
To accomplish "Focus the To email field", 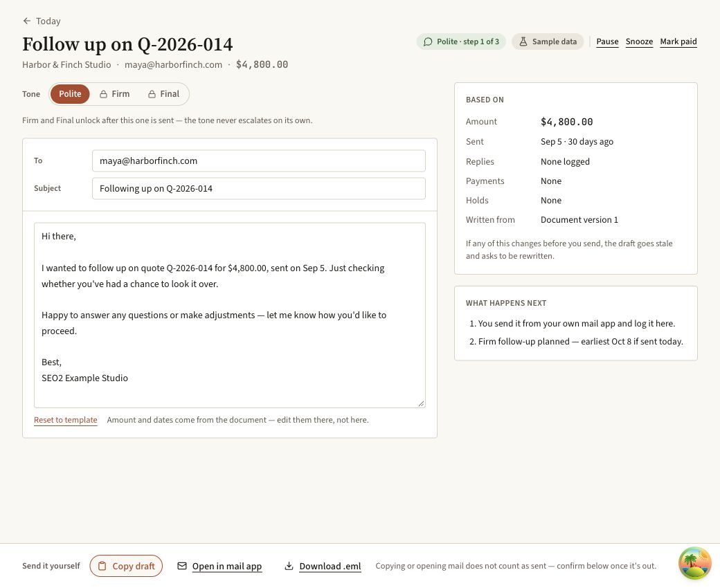I will pyautogui.click(x=258, y=161).
